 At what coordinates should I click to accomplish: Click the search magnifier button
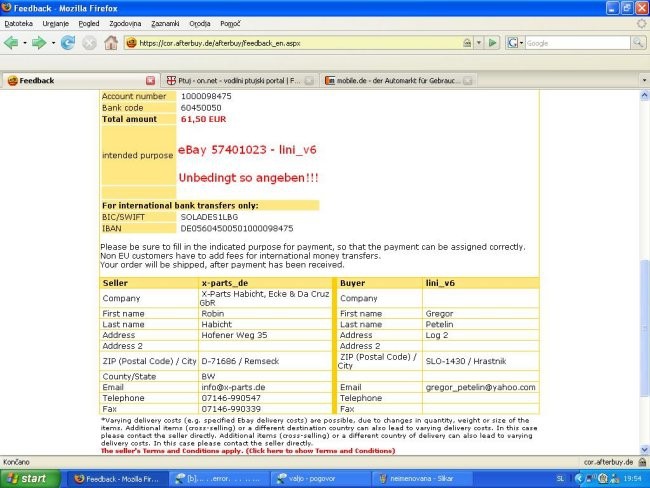pyautogui.click(x=638, y=43)
